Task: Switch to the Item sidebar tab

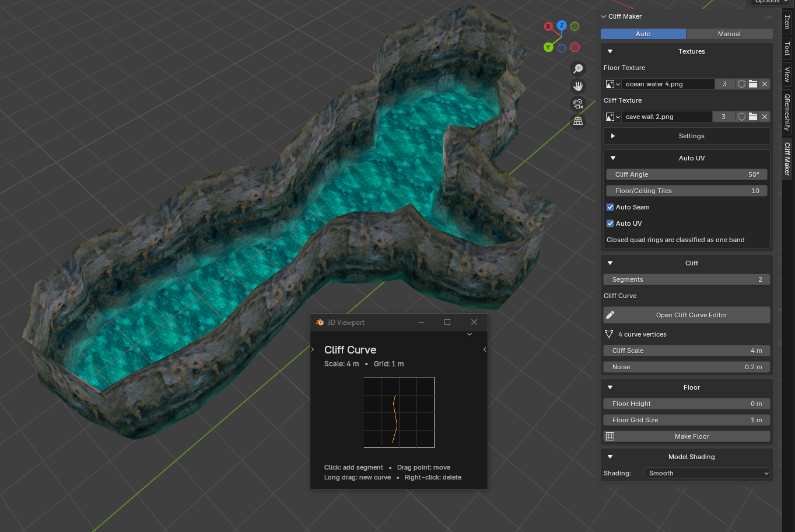Action: [787, 22]
